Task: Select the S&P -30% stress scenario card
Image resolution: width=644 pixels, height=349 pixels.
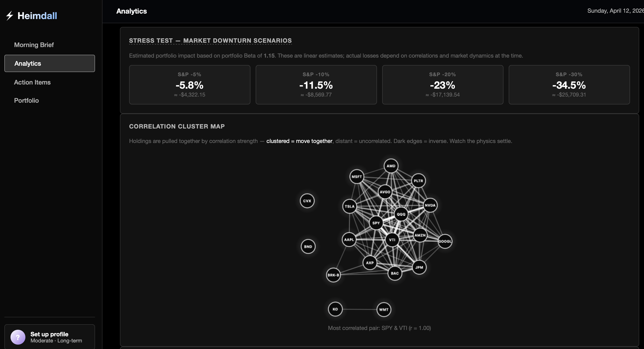Action: click(x=569, y=85)
